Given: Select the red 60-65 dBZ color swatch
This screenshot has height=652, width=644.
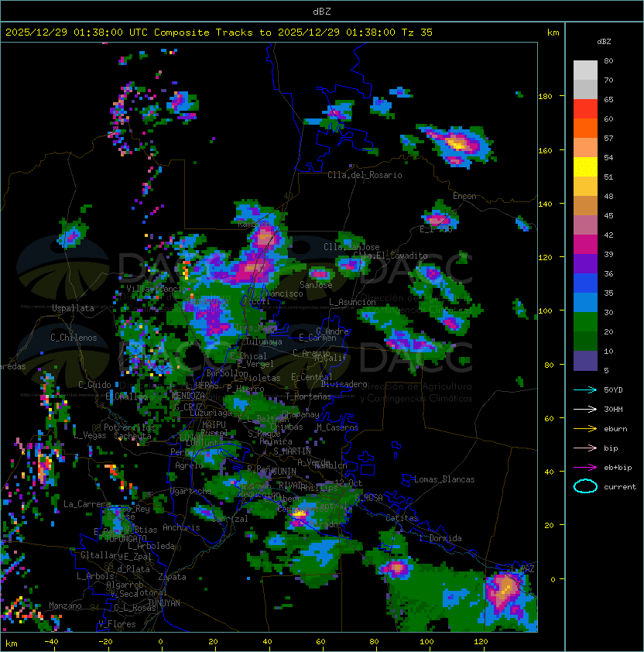Looking at the screenshot, I should 585,109.
